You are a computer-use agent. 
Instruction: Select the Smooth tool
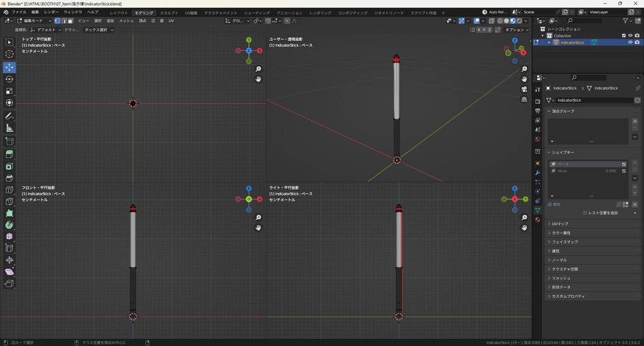[x=9, y=237]
